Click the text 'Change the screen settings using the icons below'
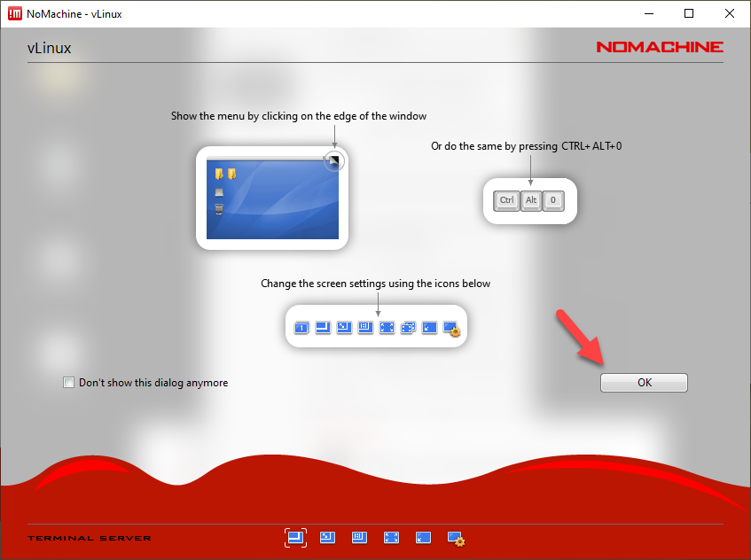The width and height of the screenshot is (751, 560). 376,284
